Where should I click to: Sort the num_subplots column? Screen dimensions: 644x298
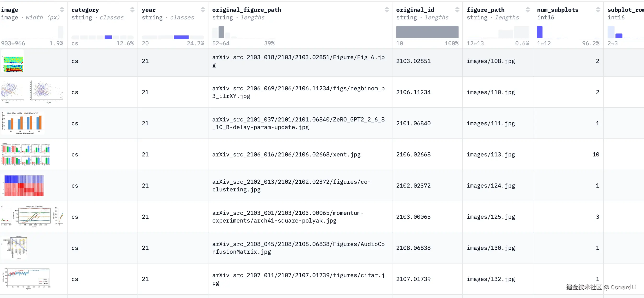click(x=598, y=10)
